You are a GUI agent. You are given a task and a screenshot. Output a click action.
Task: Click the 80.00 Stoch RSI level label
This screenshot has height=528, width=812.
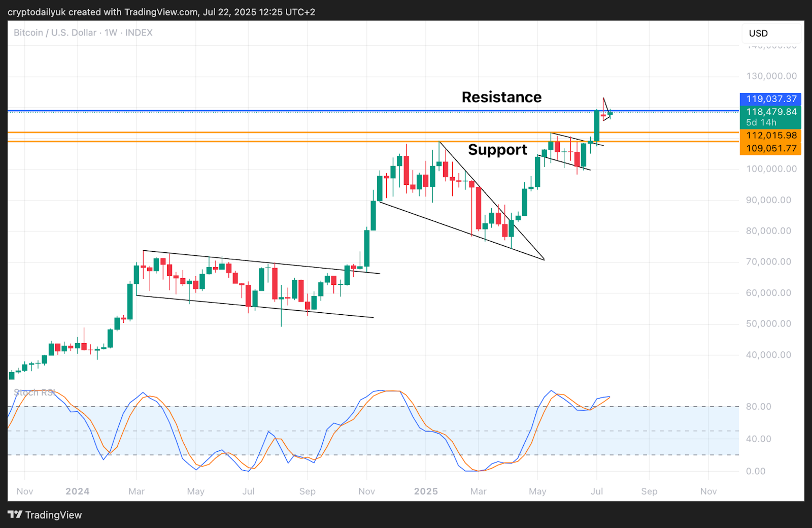(x=758, y=407)
